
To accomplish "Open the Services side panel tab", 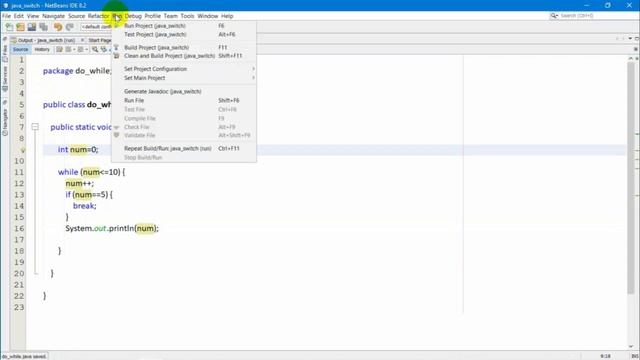I will [4, 79].
